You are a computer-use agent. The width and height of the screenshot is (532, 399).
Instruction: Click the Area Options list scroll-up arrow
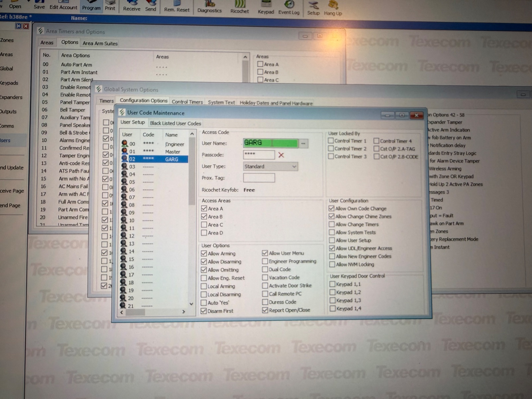[x=245, y=57]
